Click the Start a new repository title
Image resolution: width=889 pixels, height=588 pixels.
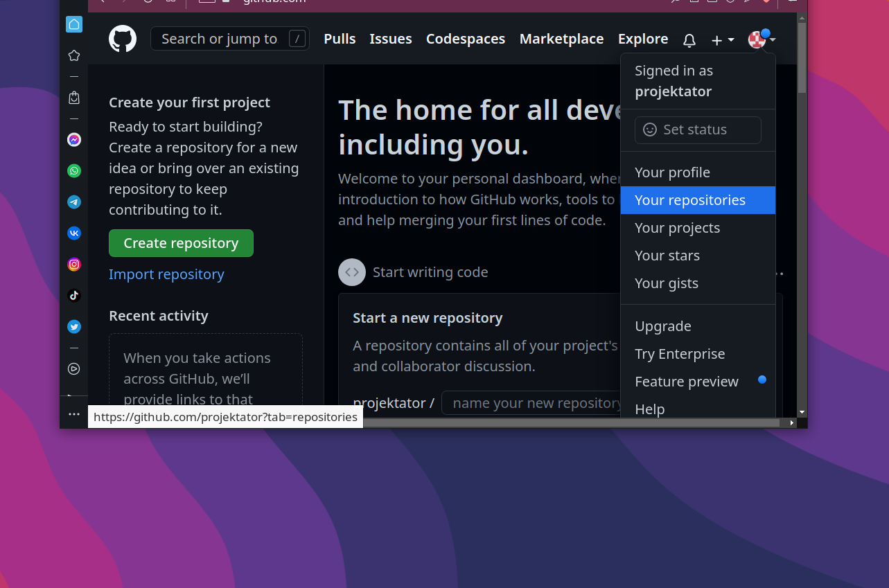[x=428, y=318]
